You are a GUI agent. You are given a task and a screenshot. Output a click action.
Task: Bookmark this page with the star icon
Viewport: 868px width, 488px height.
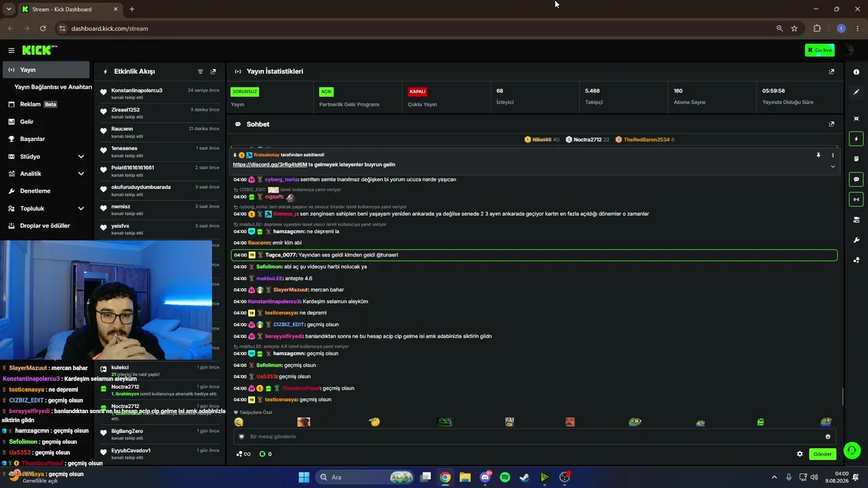pyautogui.click(x=794, y=28)
